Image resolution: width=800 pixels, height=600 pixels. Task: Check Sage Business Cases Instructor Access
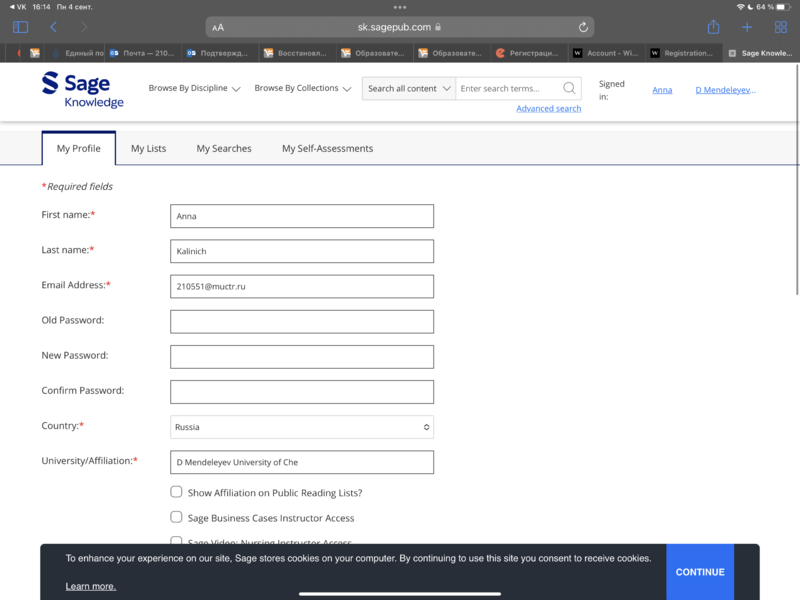pyautogui.click(x=176, y=517)
